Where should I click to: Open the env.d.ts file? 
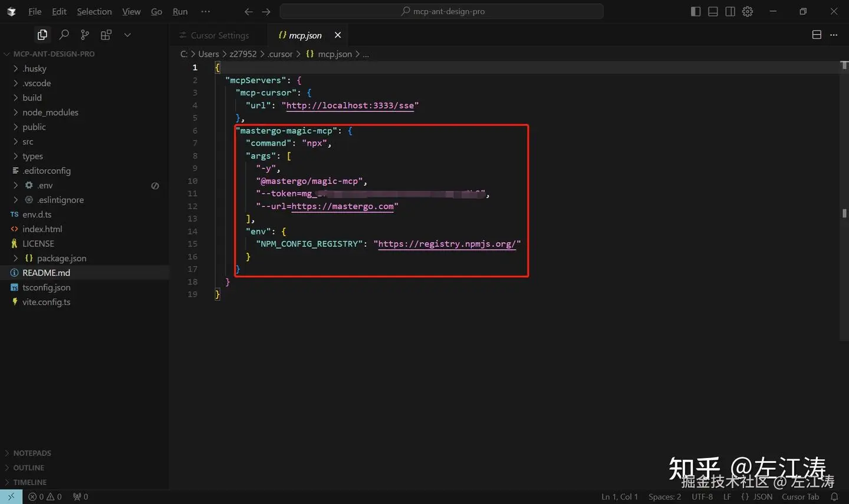click(84, 215)
